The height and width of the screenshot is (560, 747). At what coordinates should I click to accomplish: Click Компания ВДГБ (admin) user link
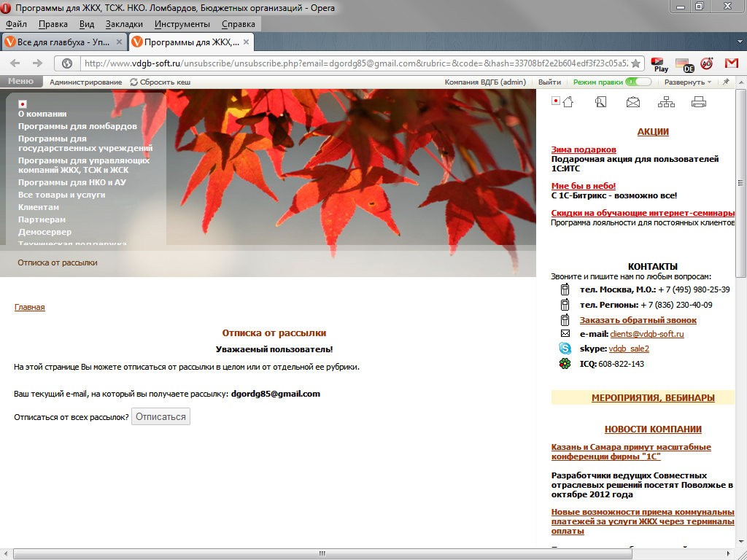[x=485, y=82]
